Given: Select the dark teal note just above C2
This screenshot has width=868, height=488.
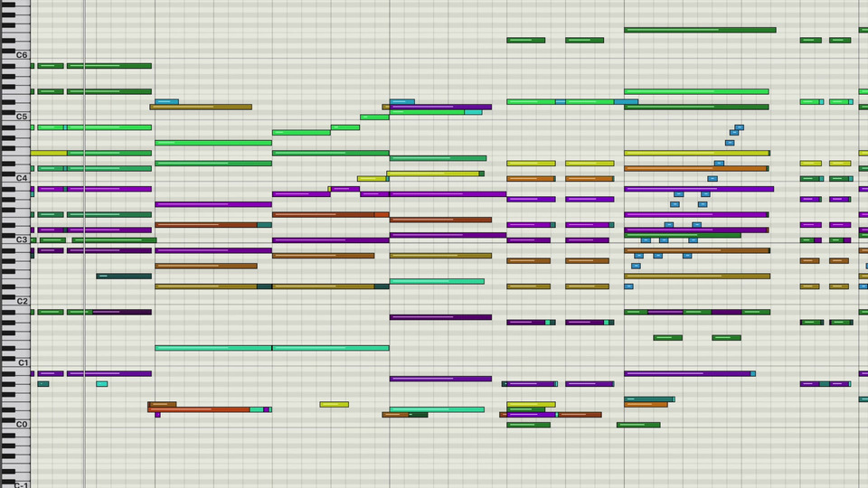Looking at the screenshot, I should tap(124, 277).
